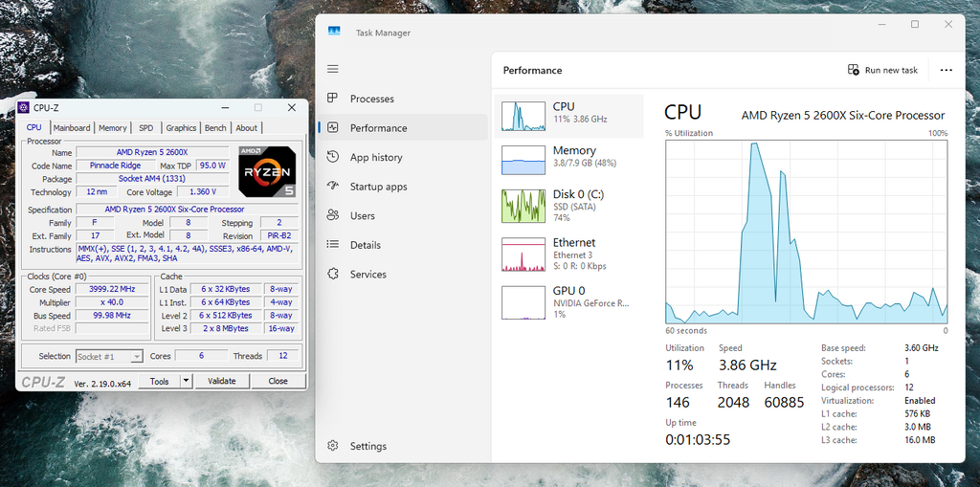Viewport: 980px width, 487px height.
Task: Click the Max TDP 95.0 W value
Action: [212, 166]
